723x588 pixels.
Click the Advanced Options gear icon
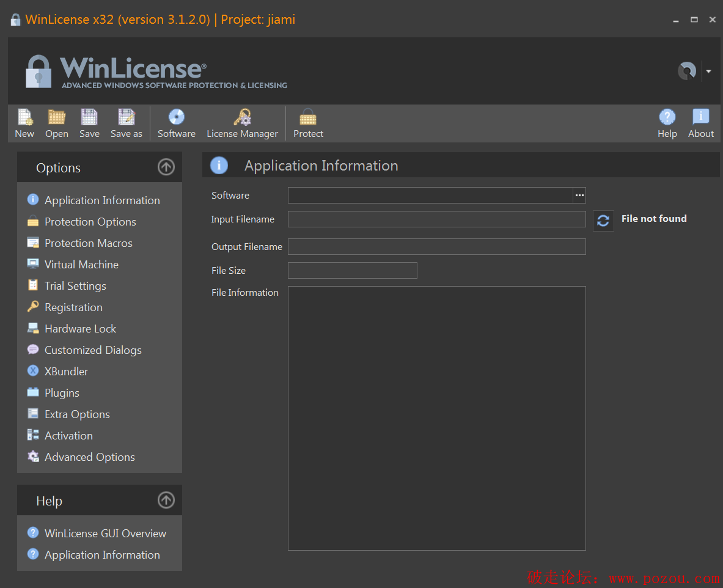tap(33, 456)
